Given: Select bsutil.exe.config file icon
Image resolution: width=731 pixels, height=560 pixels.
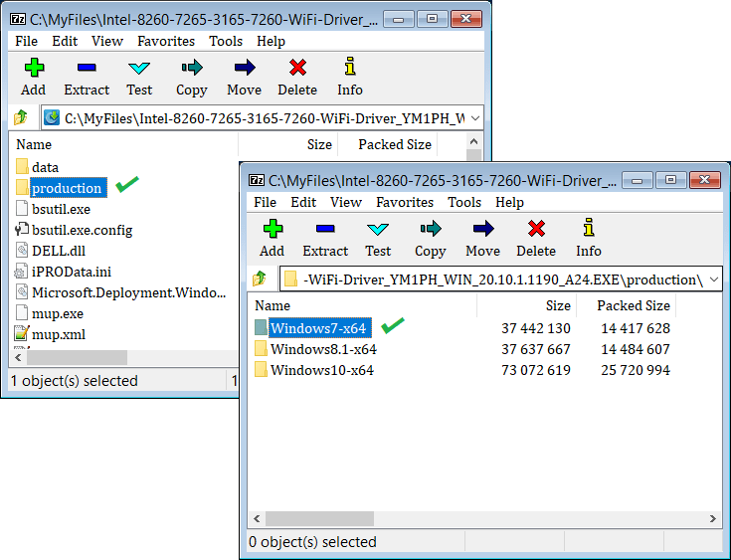Looking at the screenshot, I should coord(22,230).
